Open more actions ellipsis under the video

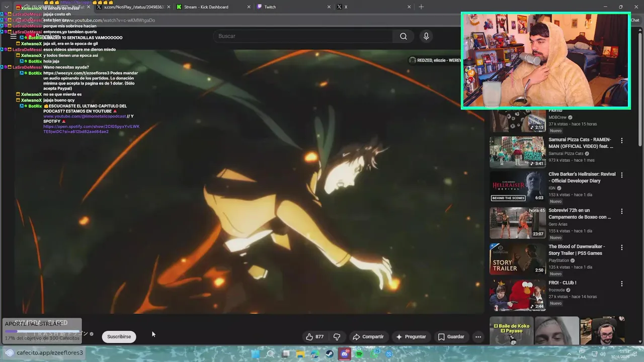coord(478,337)
